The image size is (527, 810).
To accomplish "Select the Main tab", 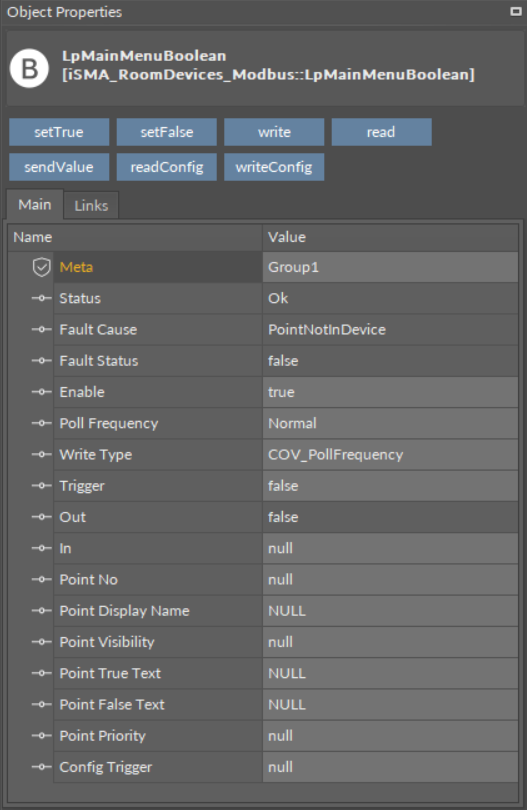I will (35, 205).
